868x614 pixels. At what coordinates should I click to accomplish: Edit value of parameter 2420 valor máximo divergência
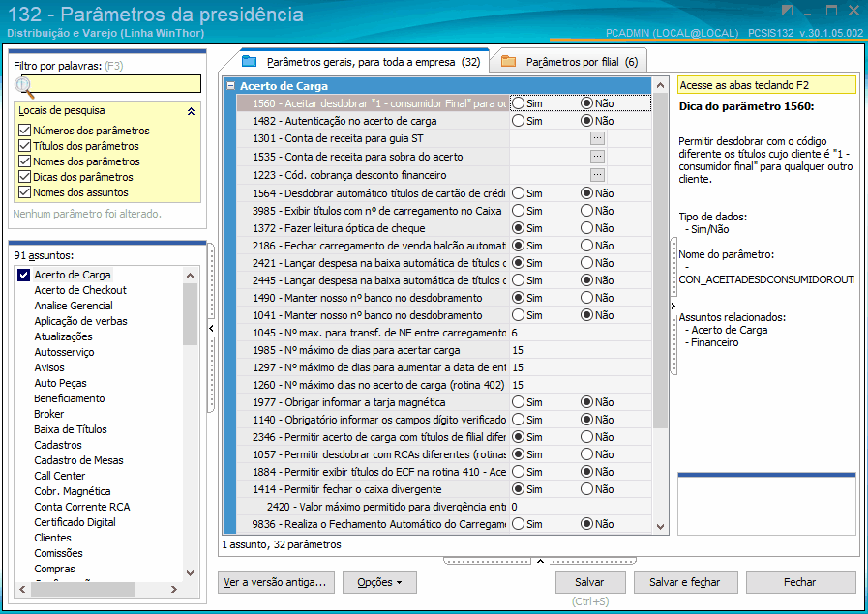tap(579, 507)
